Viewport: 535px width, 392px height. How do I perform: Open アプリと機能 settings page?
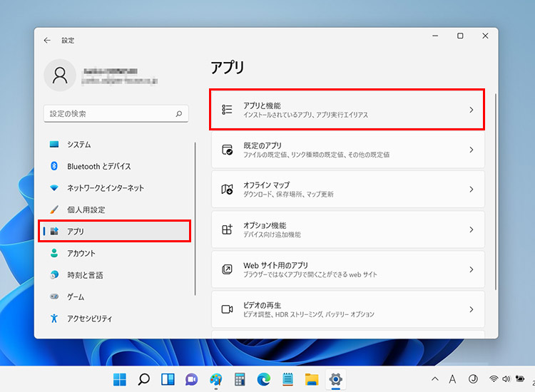tap(347, 110)
